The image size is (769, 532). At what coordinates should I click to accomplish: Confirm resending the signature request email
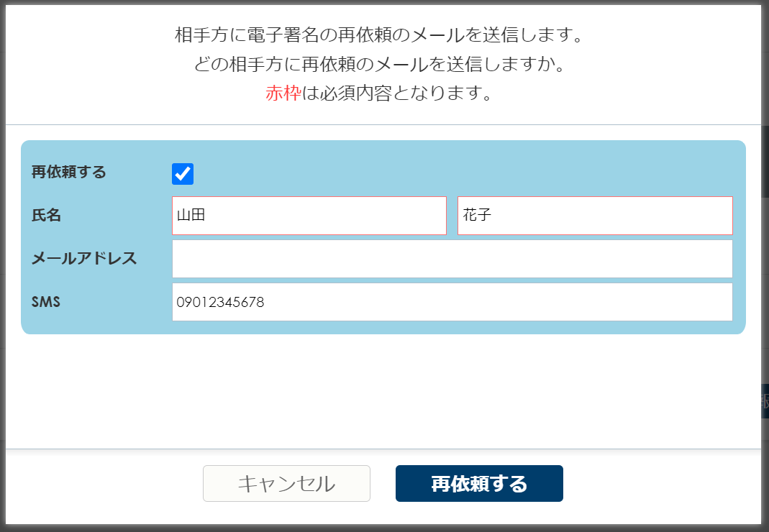[x=479, y=483]
